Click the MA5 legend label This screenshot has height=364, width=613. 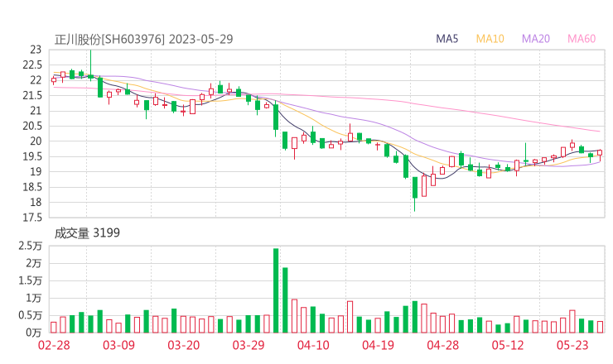[x=446, y=39]
